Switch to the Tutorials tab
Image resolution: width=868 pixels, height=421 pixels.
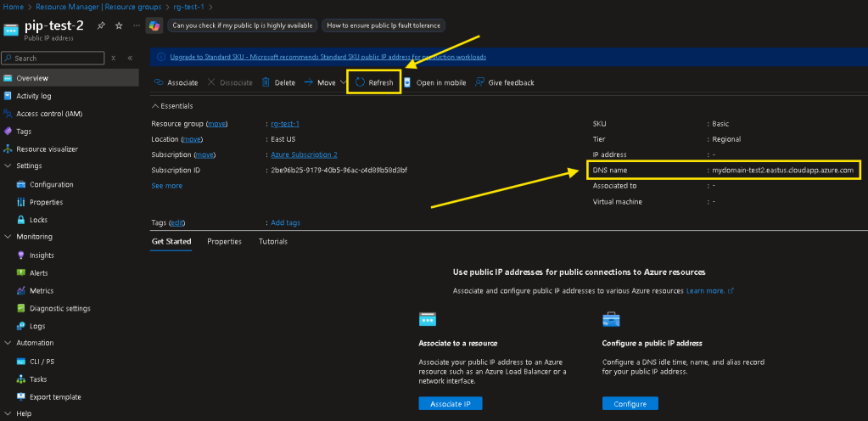tap(272, 242)
